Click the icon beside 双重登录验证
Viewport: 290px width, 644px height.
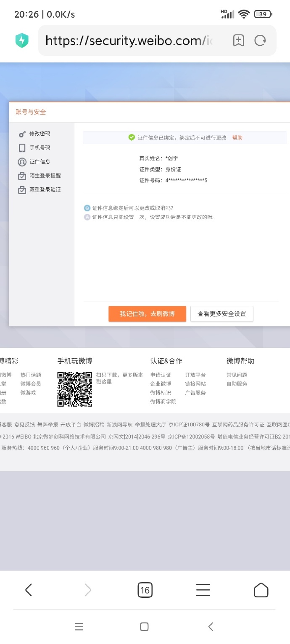22,190
